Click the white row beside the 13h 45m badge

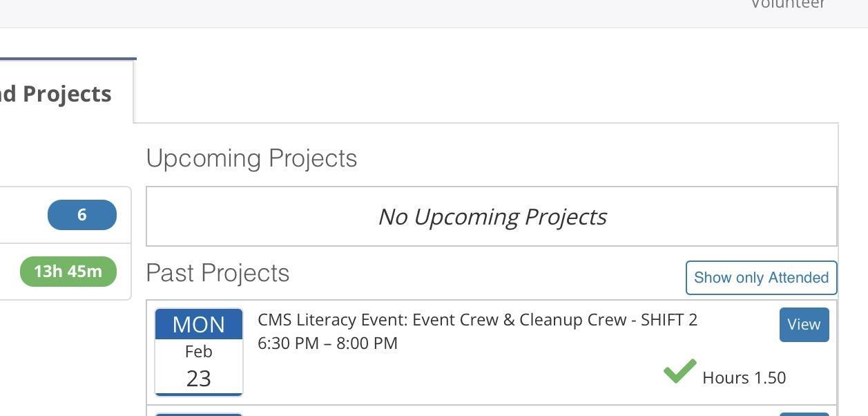click(66, 272)
